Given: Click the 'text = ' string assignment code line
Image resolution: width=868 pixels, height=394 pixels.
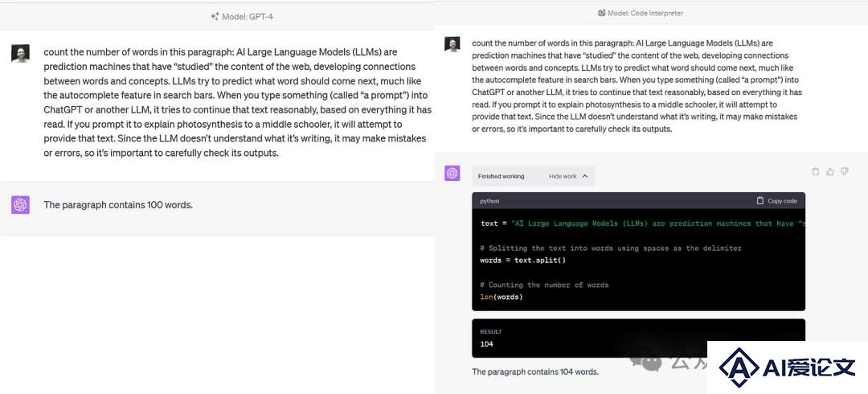Looking at the screenshot, I should tap(642, 224).
